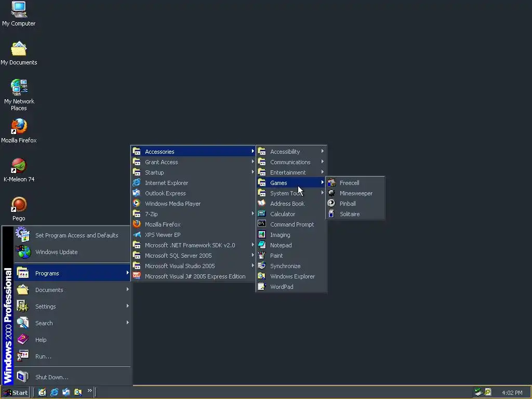Open the Programs start menu item
The height and width of the screenshot is (399, 532).
72,273
